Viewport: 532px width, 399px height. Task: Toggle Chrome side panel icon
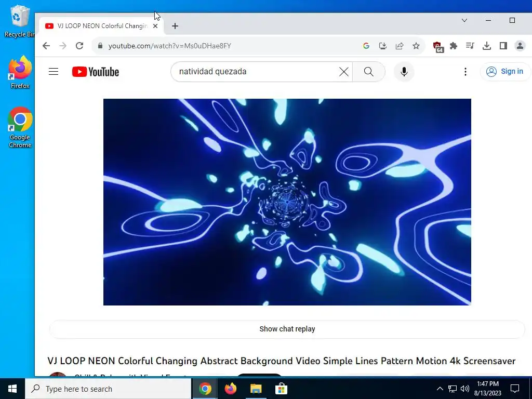[503, 46]
